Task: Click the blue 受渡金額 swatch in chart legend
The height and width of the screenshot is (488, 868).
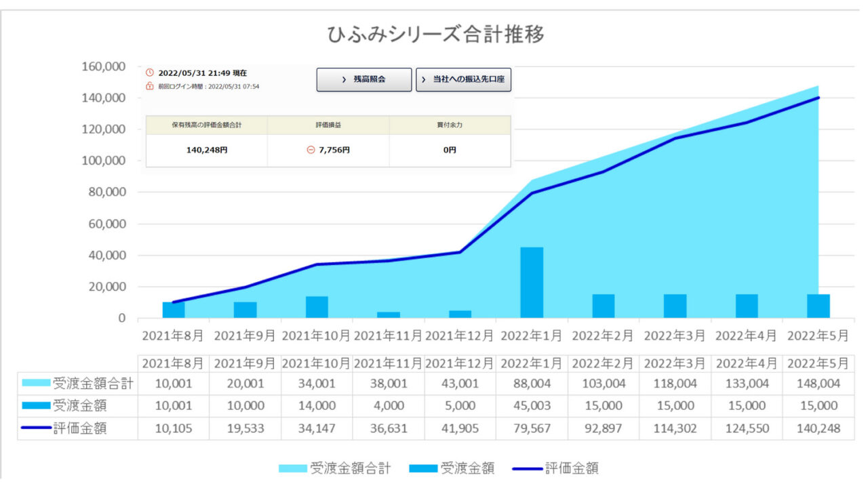Action: [423, 468]
